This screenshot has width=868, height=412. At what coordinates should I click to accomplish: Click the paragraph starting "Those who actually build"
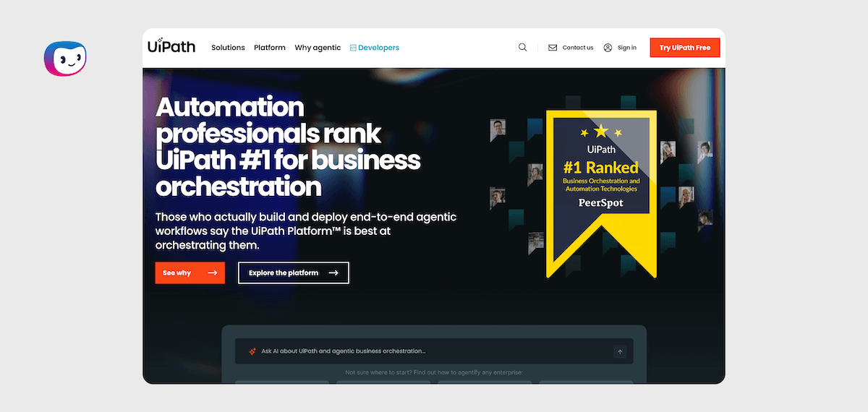pos(306,231)
